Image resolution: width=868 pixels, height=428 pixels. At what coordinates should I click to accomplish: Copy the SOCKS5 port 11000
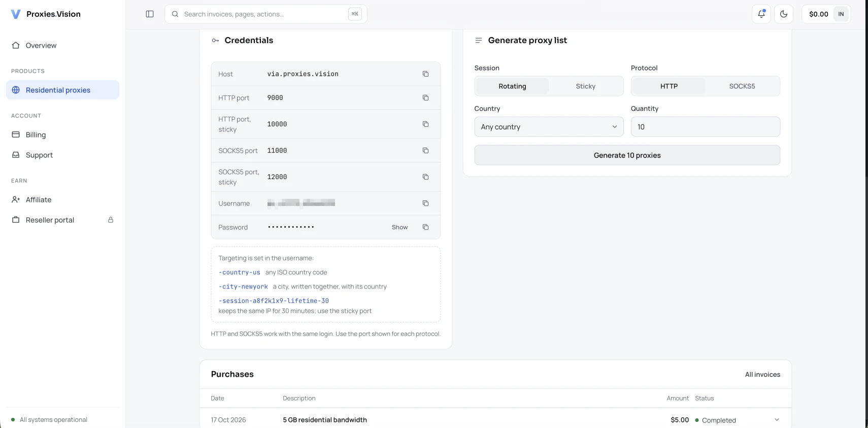(425, 151)
